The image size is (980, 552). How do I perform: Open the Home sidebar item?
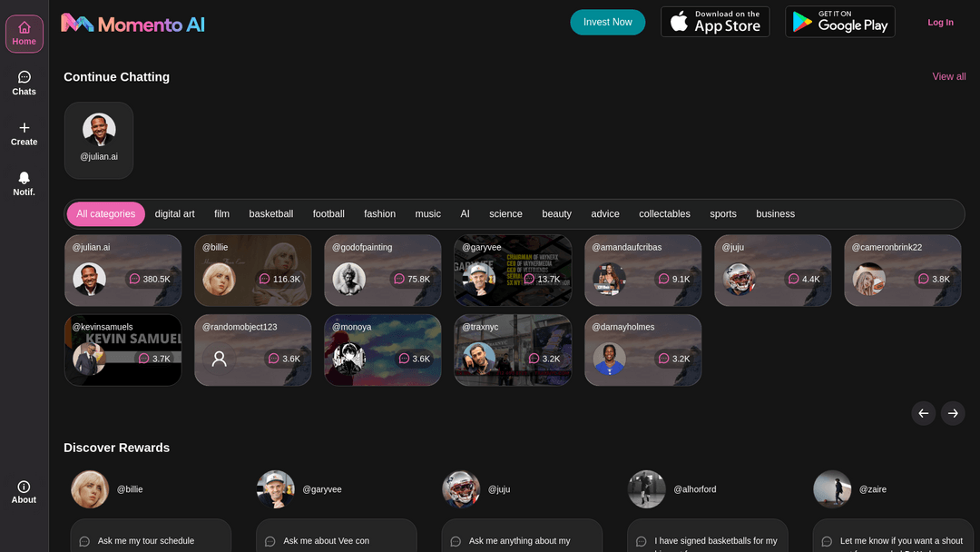pos(24,34)
